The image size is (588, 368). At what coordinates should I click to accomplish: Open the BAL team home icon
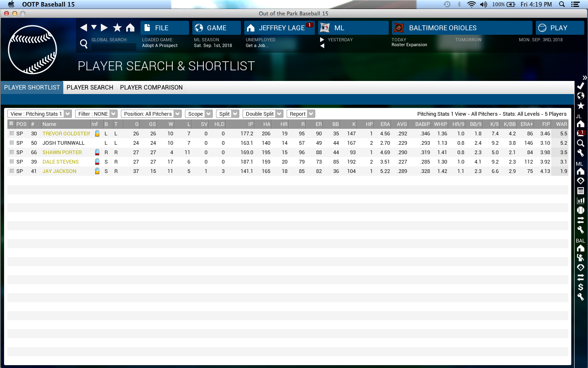click(580, 248)
